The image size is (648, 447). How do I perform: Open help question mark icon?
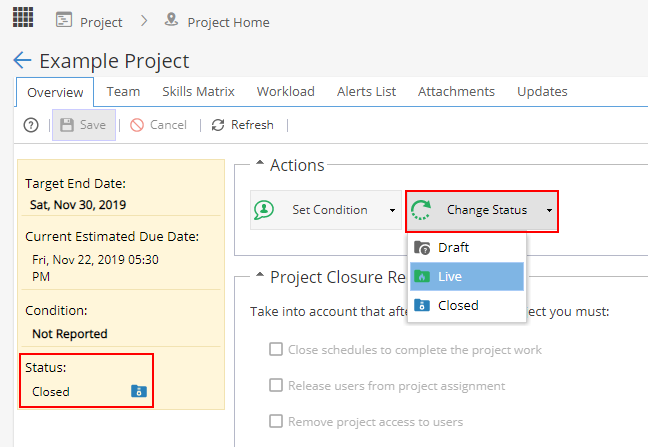coord(31,125)
